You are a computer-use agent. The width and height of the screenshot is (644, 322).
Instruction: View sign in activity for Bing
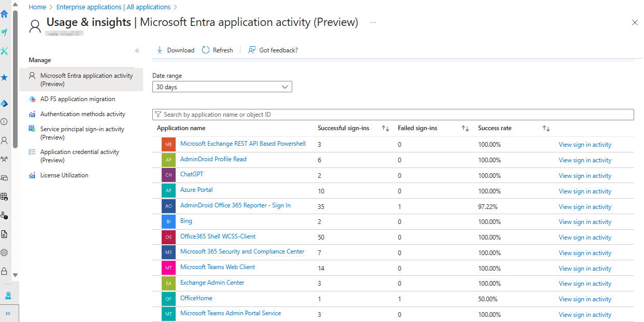click(584, 222)
